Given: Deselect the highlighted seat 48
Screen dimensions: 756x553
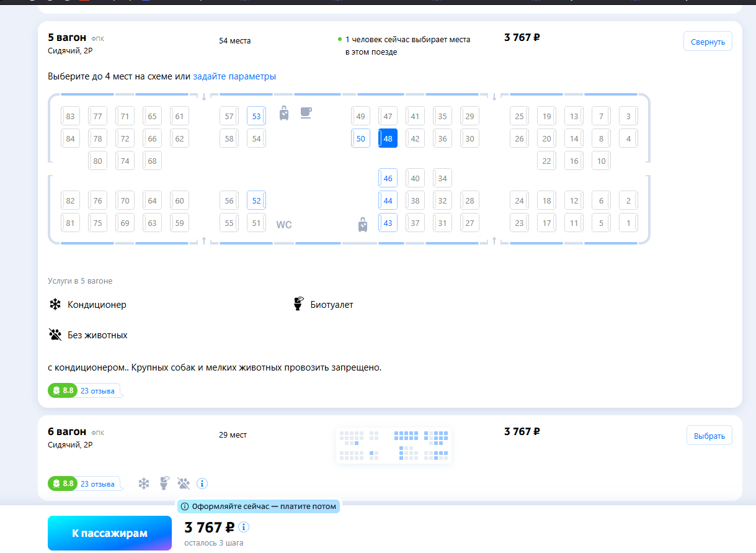Looking at the screenshot, I should [x=388, y=138].
